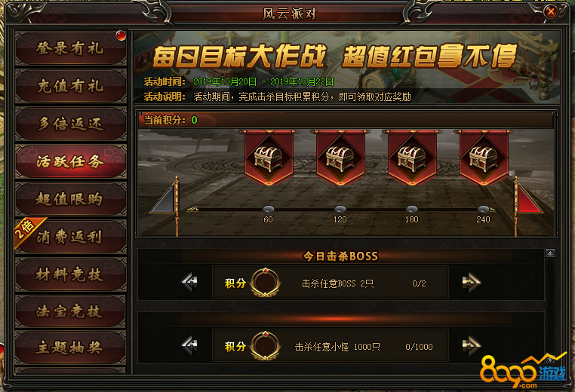Viewport: 575px width, 392px height.
Task: Switch to the 材料竞技 tab
Action: point(71,274)
